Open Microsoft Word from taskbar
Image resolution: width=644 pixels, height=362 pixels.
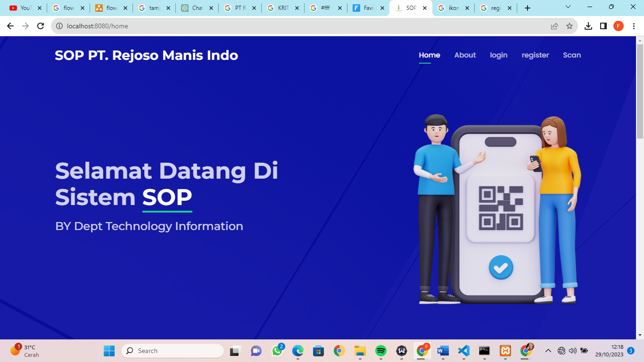tap(443, 351)
